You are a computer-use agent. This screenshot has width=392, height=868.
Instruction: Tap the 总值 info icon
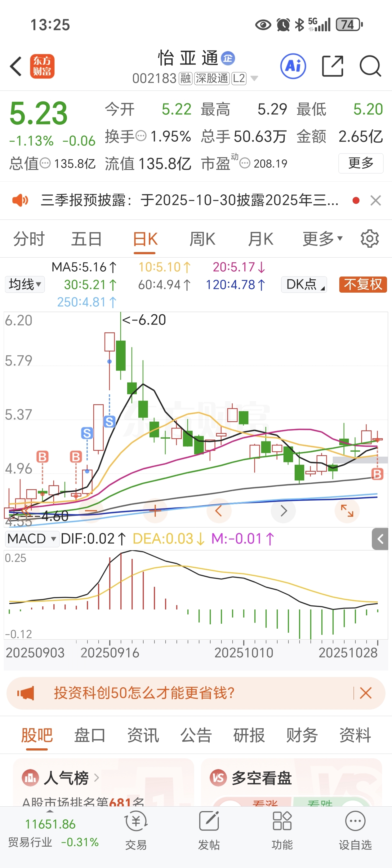tap(45, 163)
